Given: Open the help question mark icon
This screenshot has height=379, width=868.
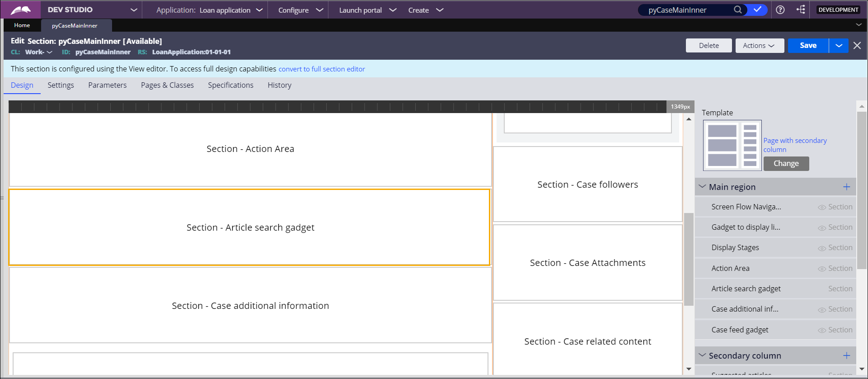Looking at the screenshot, I should click(x=780, y=10).
